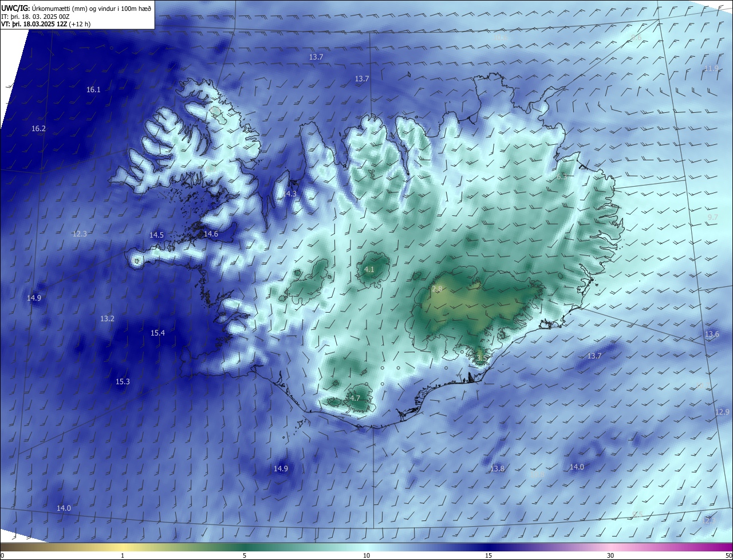Image resolution: width=733 pixels, height=560 pixels.
Task: Click the 13.8 value on the map
Action: [x=497, y=469]
